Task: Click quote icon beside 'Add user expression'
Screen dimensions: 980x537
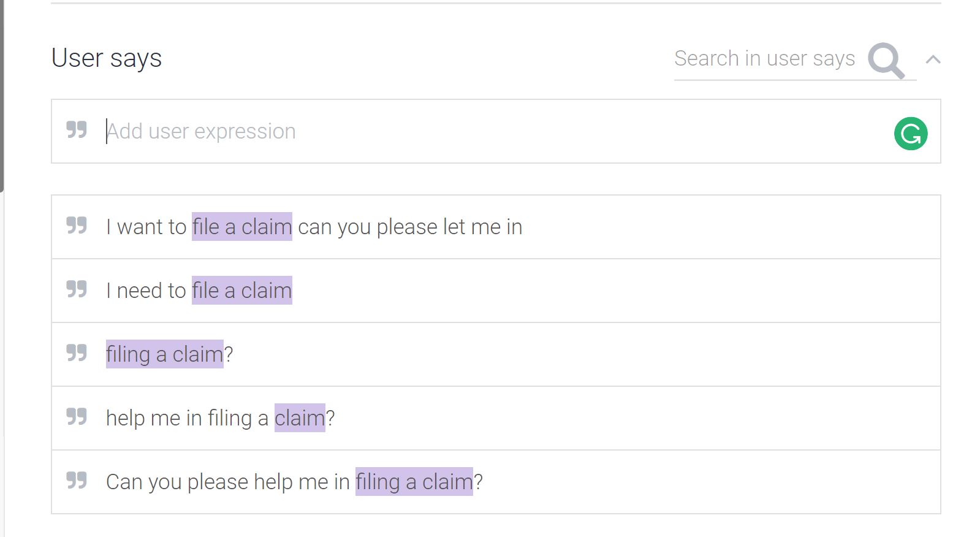Action: (x=77, y=130)
